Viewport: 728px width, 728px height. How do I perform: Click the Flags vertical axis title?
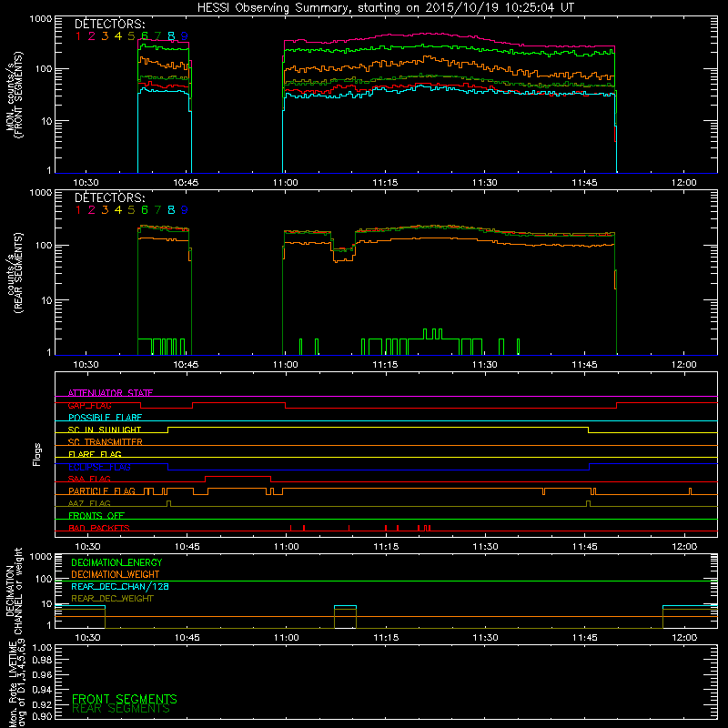click(36, 454)
